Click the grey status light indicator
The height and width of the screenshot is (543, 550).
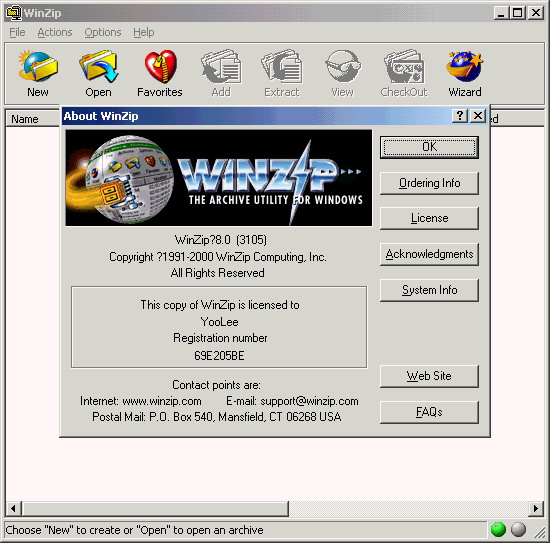[x=518, y=529]
